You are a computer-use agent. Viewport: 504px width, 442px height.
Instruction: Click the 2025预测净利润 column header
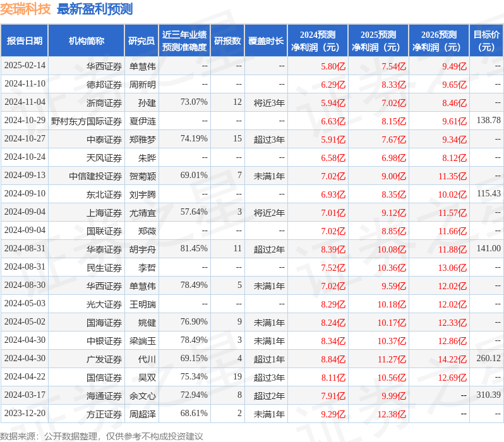(378, 41)
